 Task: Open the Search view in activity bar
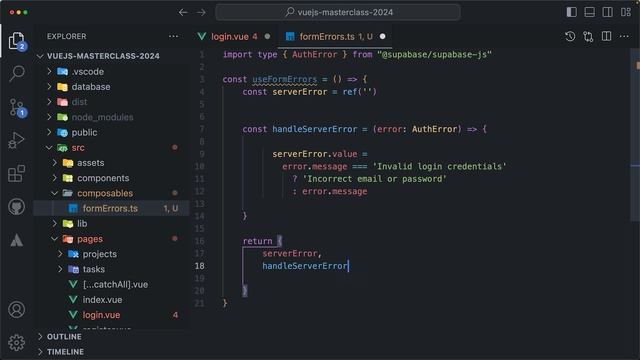coord(17,73)
